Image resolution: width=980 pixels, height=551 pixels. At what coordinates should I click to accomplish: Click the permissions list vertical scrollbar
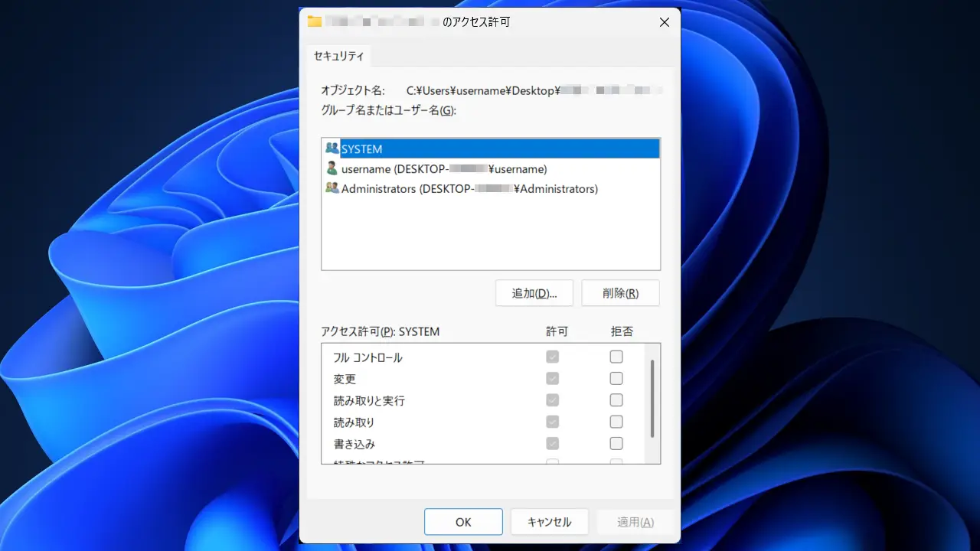point(652,398)
